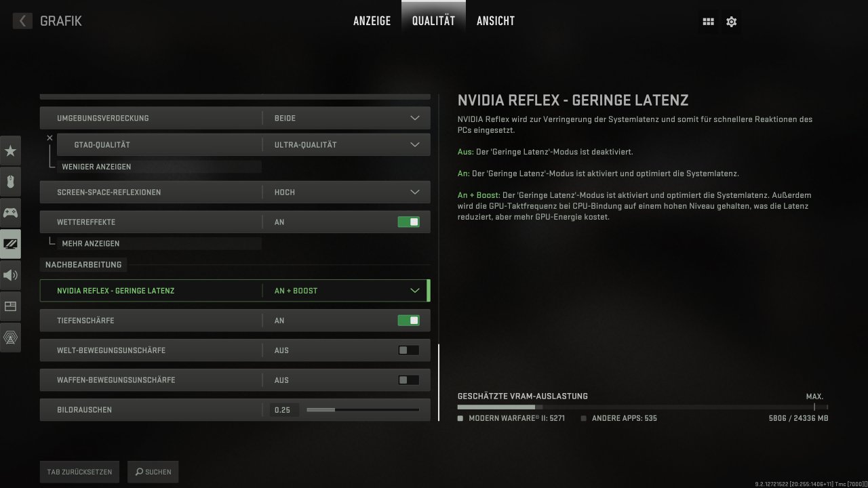Open the NVIDIA Reflex Geringe Latenz dropdown
Viewport: 868px width, 488px height.
[235, 291]
